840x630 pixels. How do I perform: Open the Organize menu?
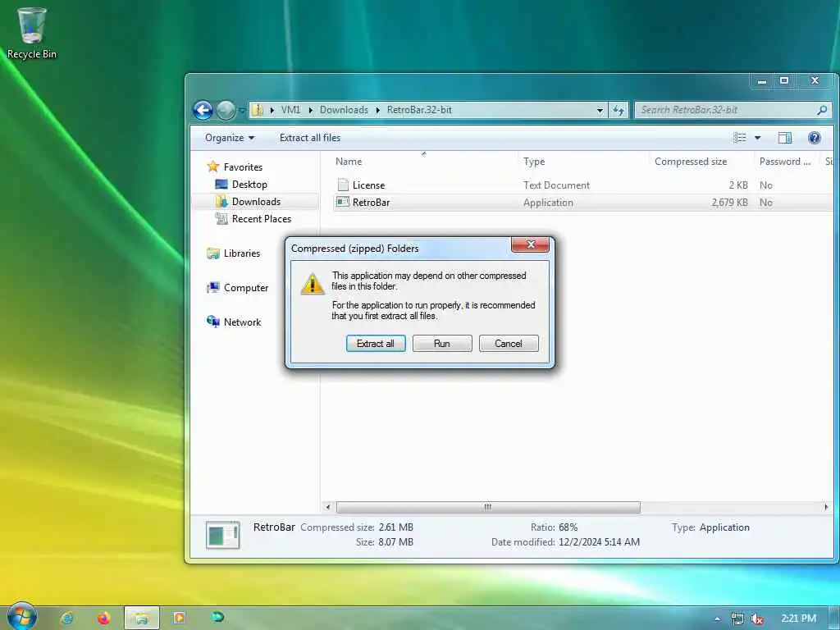click(x=230, y=138)
